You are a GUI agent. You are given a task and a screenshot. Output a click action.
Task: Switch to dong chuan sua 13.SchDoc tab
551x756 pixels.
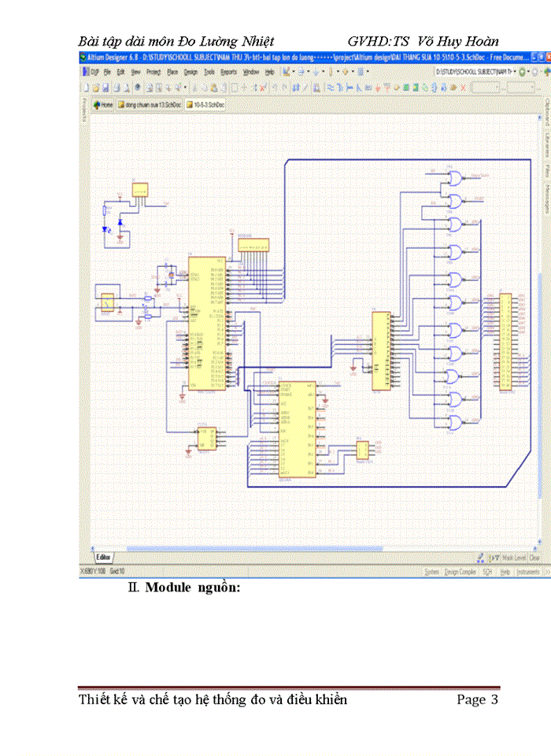pos(149,104)
